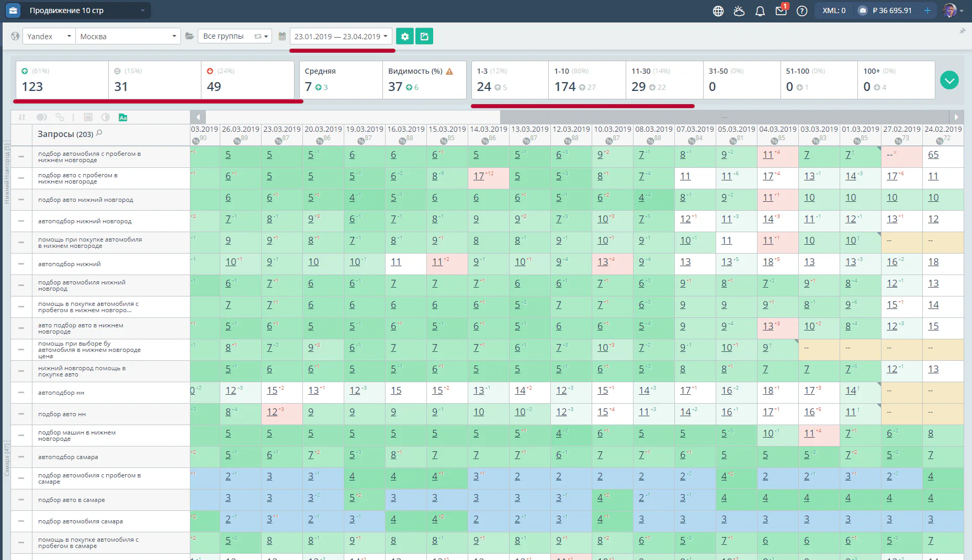Click the globe language icon
The image size is (972, 560).
[x=718, y=11]
